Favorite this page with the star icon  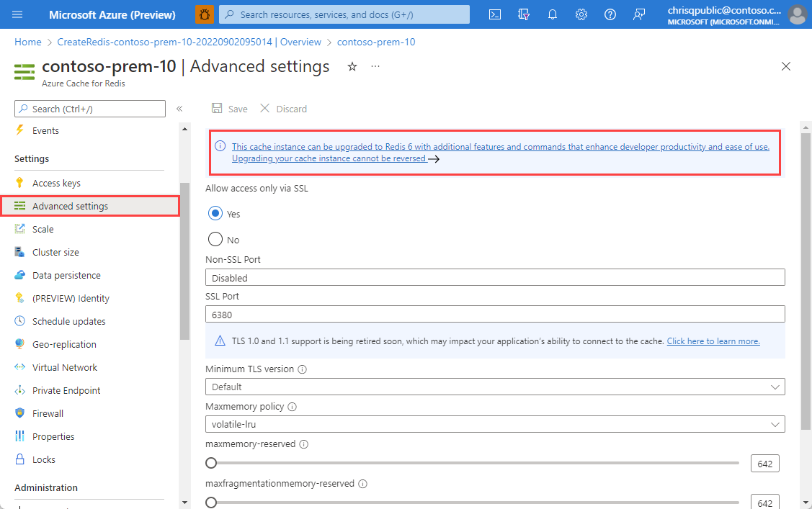coord(352,66)
